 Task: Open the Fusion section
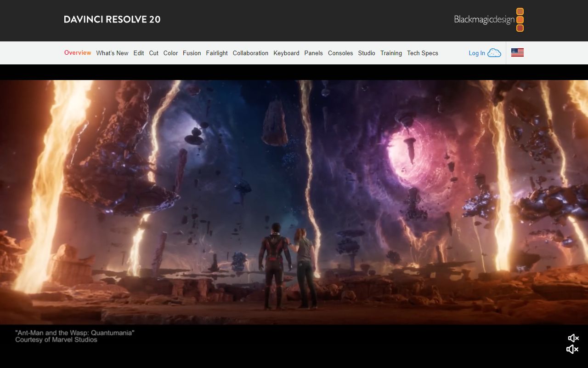click(x=192, y=53)
